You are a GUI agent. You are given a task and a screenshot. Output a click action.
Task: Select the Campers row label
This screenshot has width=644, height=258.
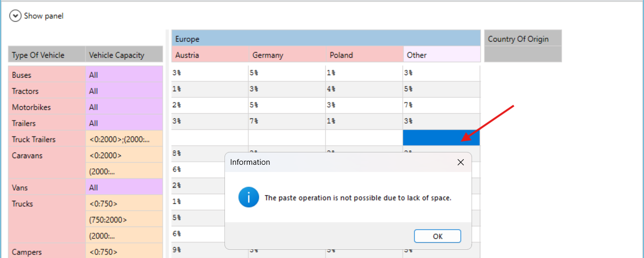(47, 252)
